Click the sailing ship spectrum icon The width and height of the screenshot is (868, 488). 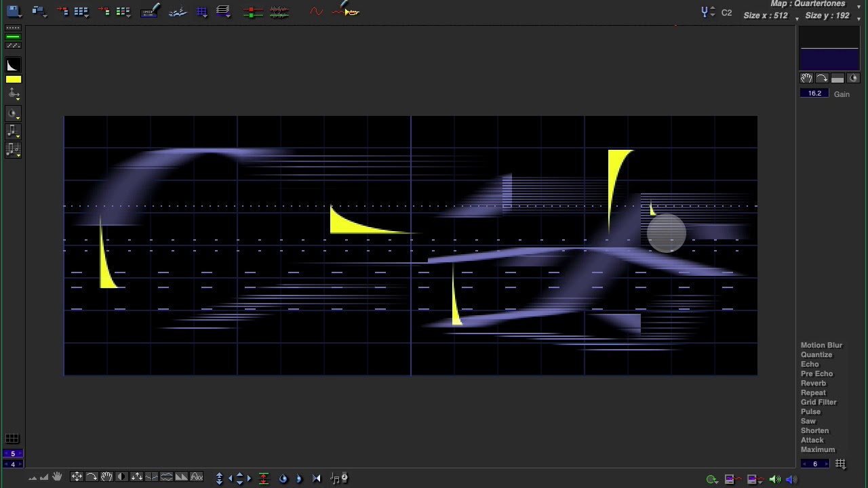(178, 12)
